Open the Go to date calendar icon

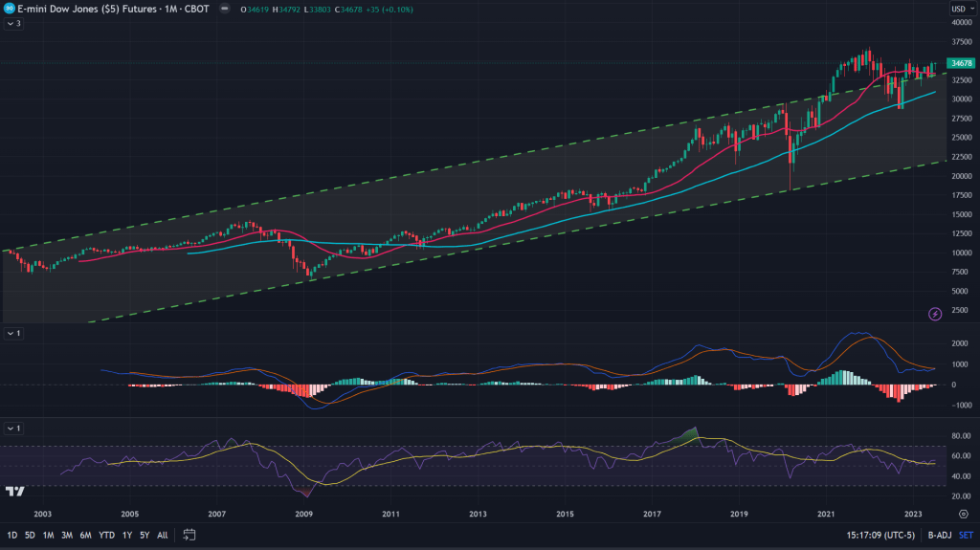[x=189, y=534]
